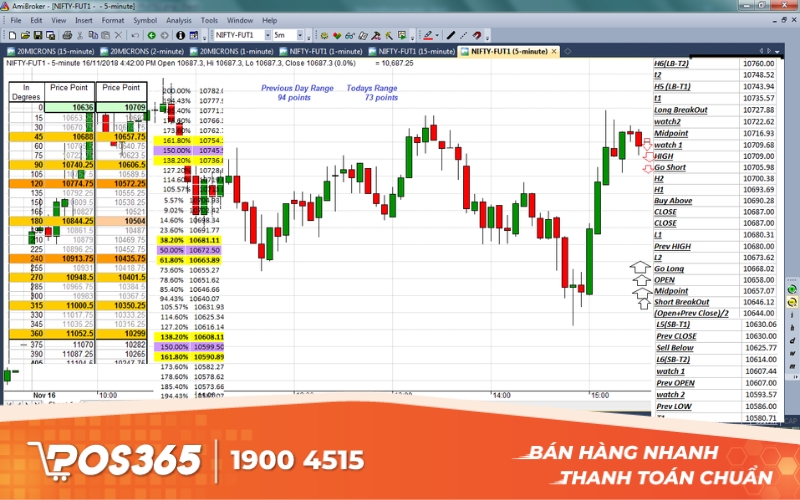Open the View menu

[59, 20]
